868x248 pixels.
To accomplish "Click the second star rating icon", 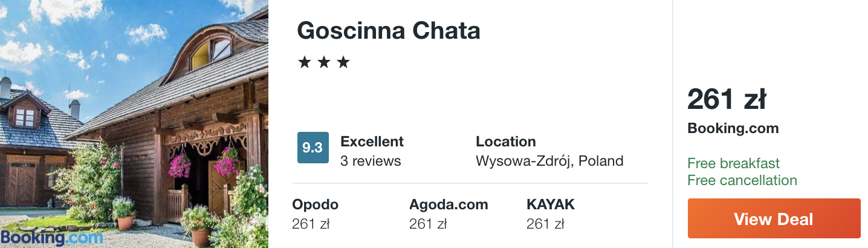I will (x=324, y=62).
